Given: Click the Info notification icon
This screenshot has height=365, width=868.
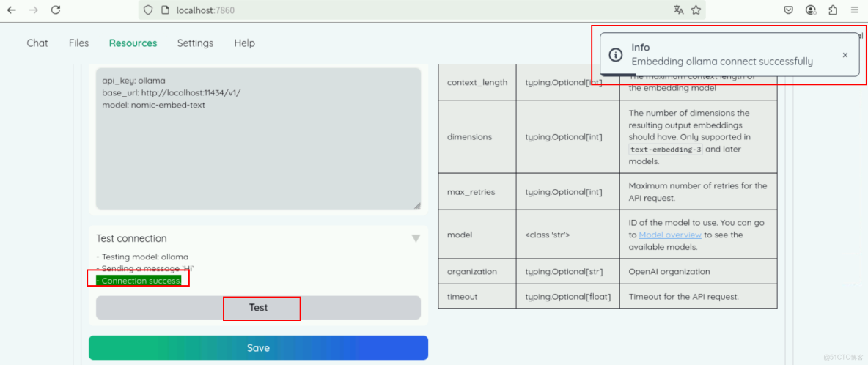Looking at the screenshot, I should 615,55.
